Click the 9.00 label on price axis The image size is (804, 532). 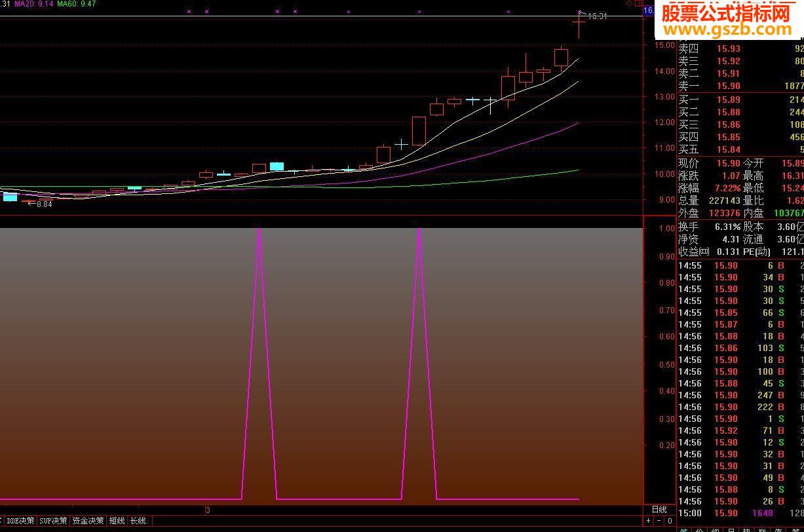[666, 200]
